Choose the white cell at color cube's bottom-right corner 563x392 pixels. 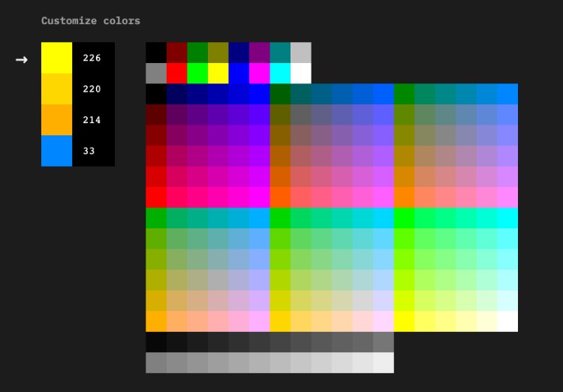click(507, 321)
